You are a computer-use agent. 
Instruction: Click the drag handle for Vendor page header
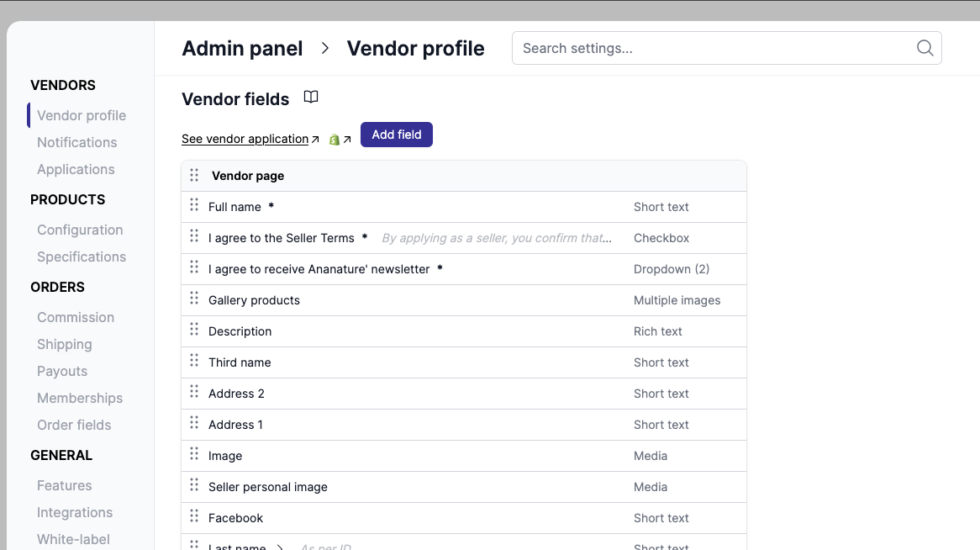[x=194, y=175]
